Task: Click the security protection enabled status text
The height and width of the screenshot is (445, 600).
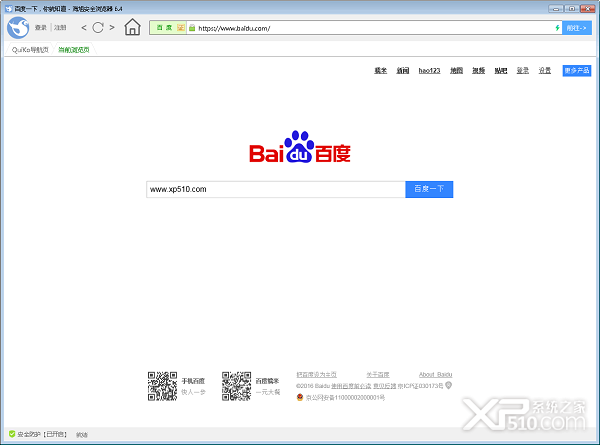Action: pyautogui.click(x=42, y=434)
